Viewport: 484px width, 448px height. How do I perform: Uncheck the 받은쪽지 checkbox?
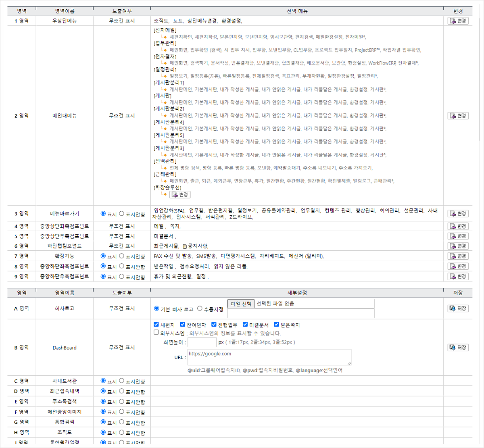click(276, 324)
